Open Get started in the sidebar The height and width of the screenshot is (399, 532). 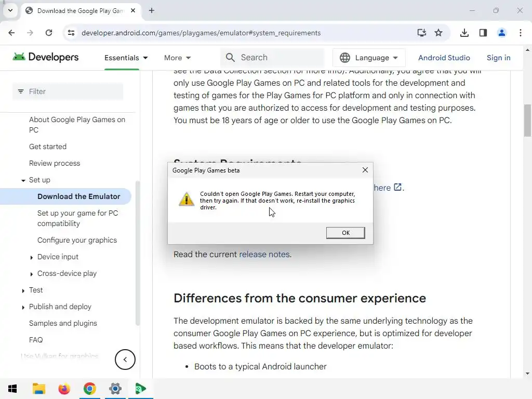[48, 147]
